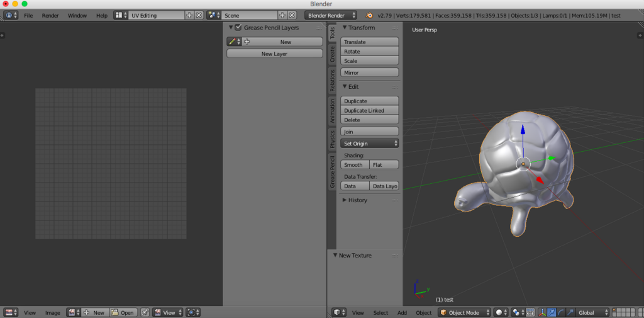Image resolution: width=644 pixels, height=318 pixels.
Task: Switch to the Grease Pencil tab
Action: (332, 171)
